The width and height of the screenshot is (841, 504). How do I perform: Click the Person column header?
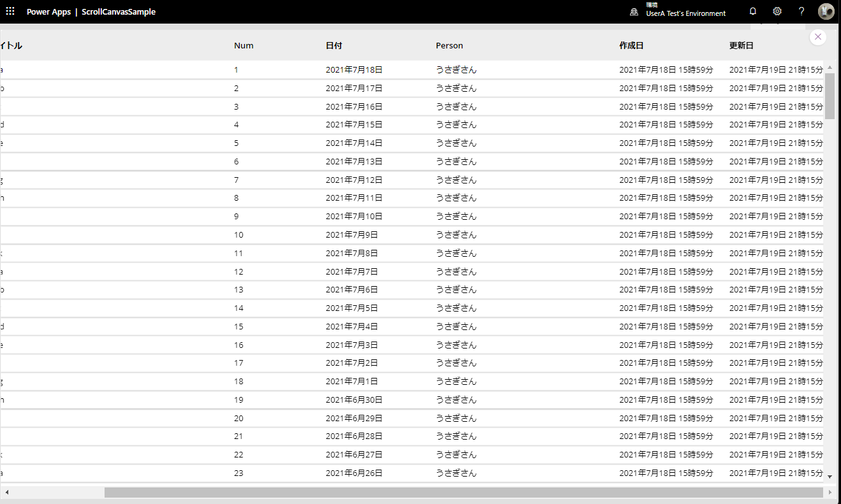pyautogui.click(x=450, y=46)
